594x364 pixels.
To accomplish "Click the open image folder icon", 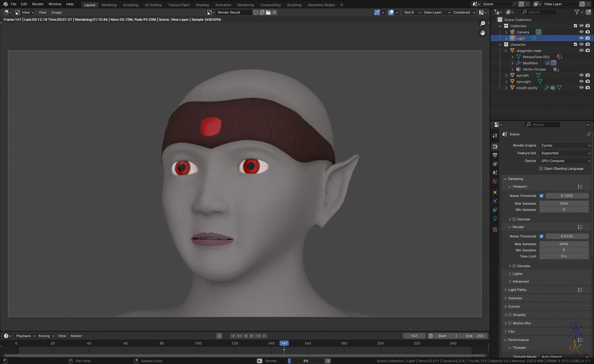I will [x=268, y=12].
